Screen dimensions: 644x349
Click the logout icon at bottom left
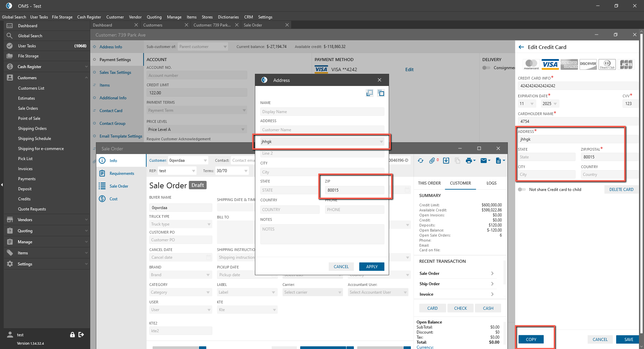point(81,335)
